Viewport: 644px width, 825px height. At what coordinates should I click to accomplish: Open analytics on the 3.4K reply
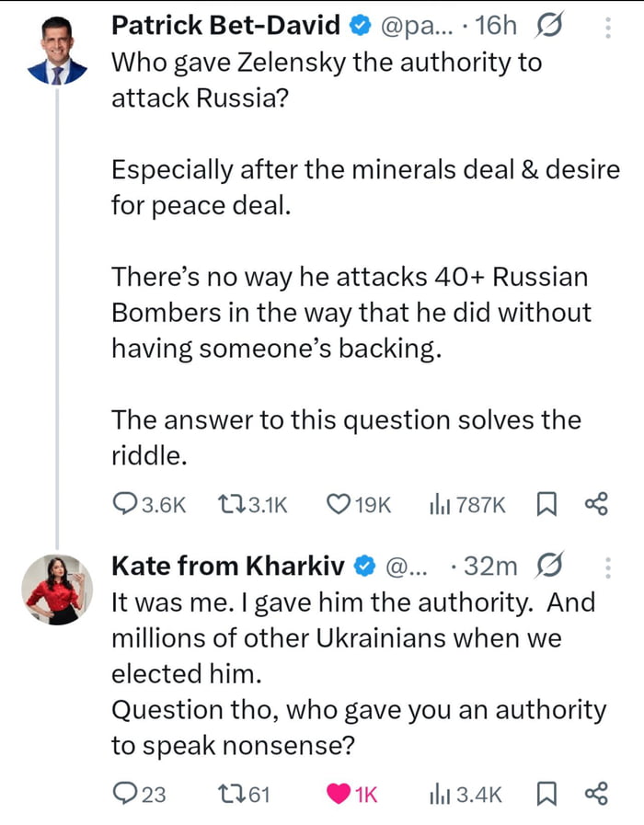(442, 793)
